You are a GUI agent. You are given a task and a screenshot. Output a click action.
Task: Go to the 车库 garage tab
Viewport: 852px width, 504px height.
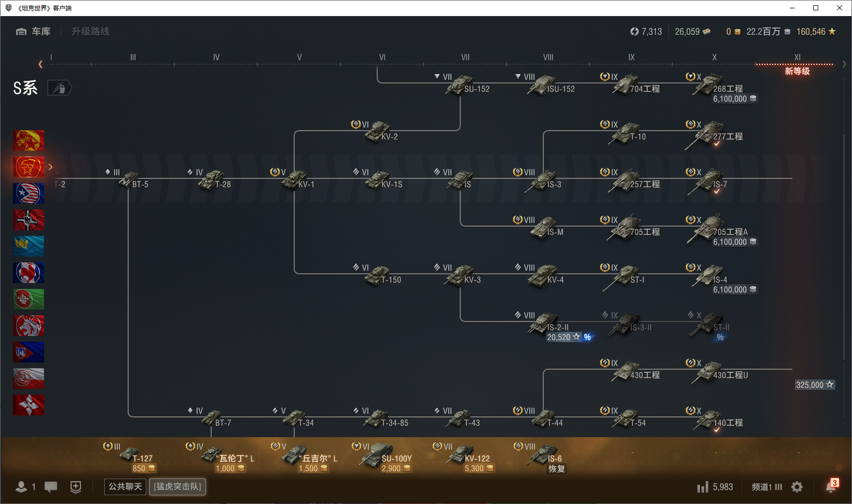[x=33, y=32]
